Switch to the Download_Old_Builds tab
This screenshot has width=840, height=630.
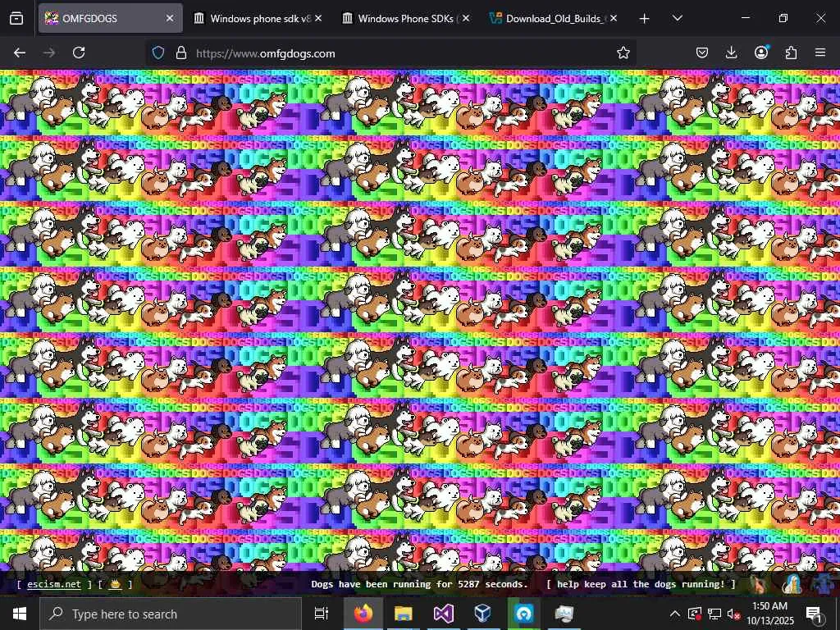555,18
